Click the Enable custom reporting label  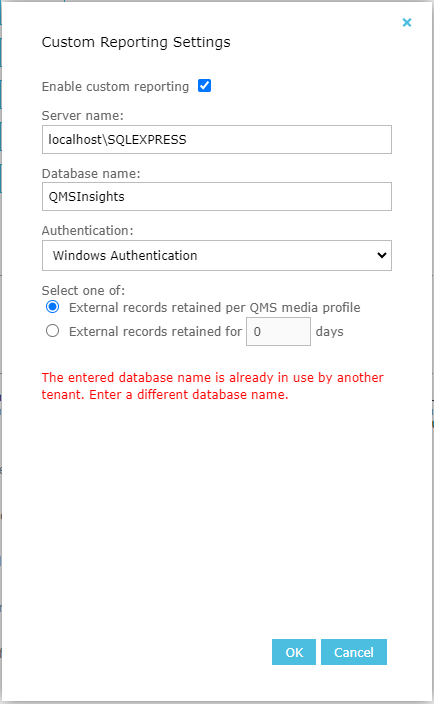coord(115,86)
